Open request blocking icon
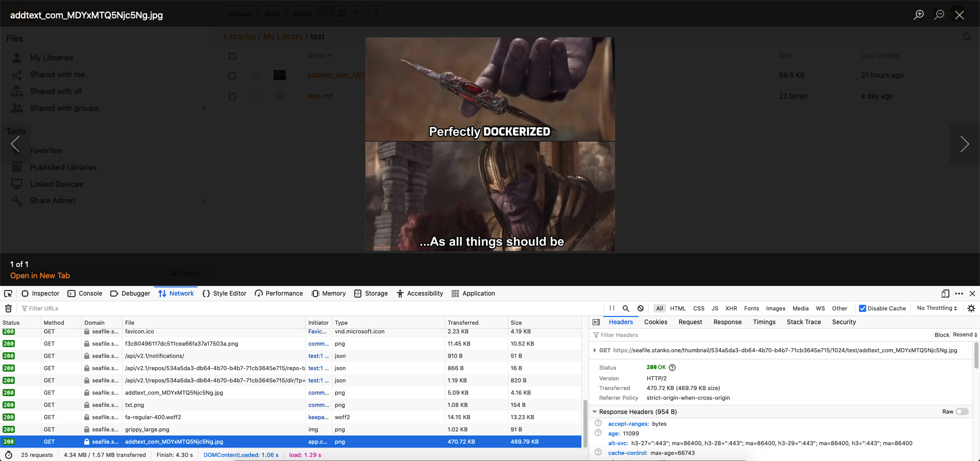Viewport: 980px width, 461px height. (641, 308)
